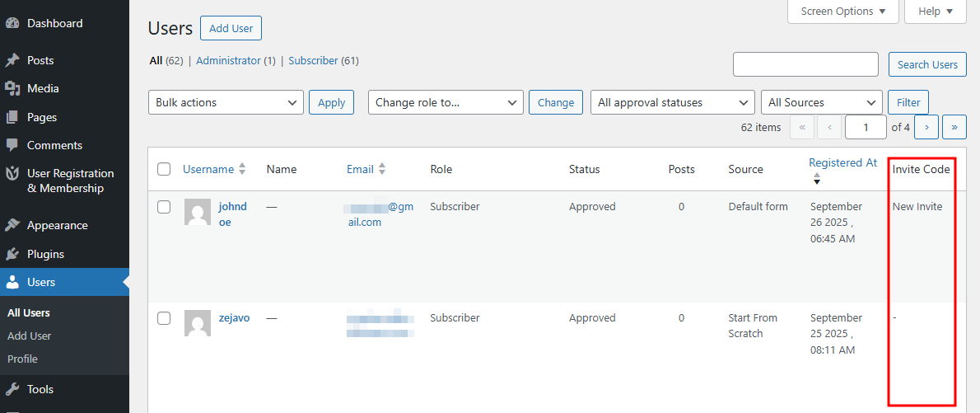Open All approval statuses dropdown
Image resolution: width=980 pixels, height=413 pixels.
[x=673, y=102]
